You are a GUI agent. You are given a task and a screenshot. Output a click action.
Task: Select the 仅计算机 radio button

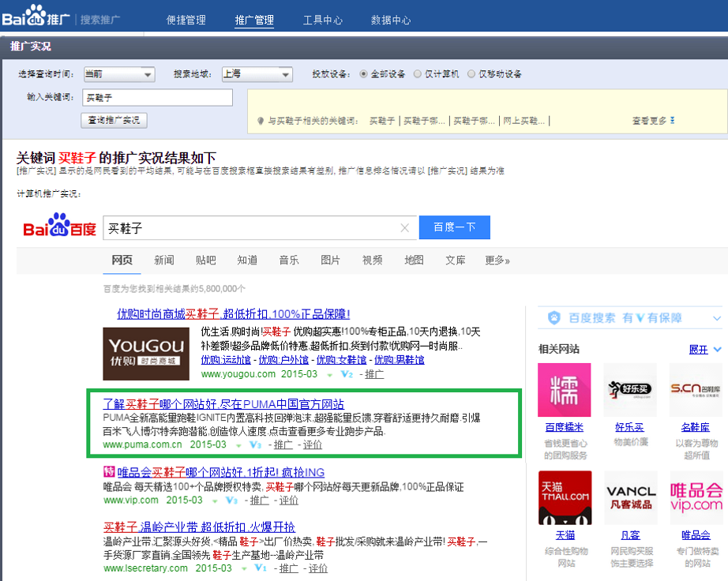(x=418, y=74)
